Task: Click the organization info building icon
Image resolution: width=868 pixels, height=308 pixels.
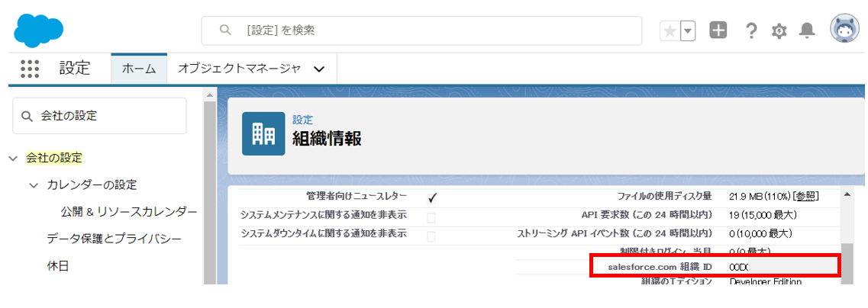Action: [x=263, y=133]
